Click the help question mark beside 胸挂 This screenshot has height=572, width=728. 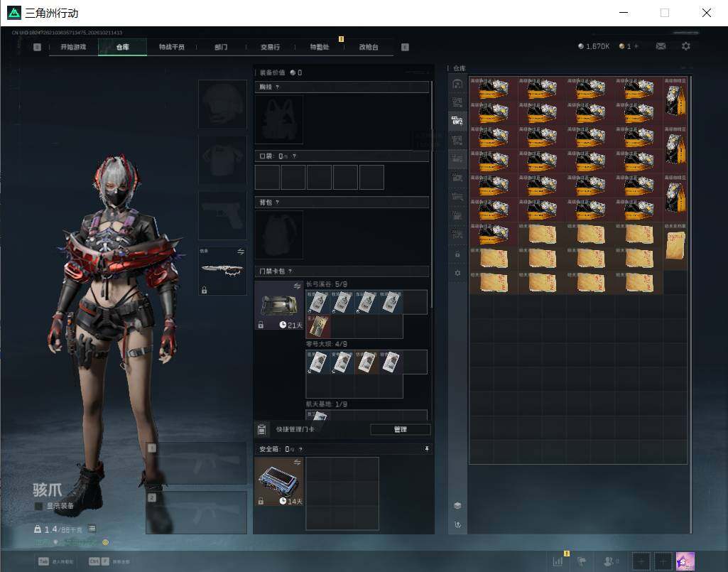(x=277, y=87)
